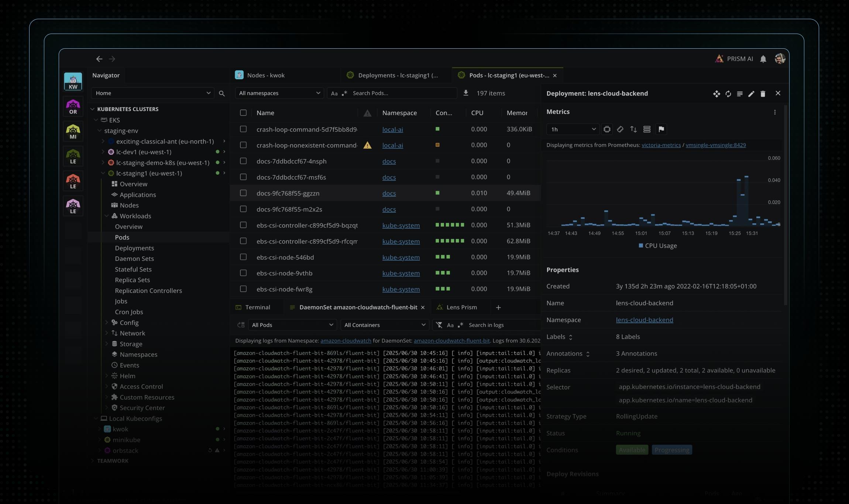Viewport: 849px width, 504px height.
Task: Show the Memory metrics icon
Action: point(620,129)
